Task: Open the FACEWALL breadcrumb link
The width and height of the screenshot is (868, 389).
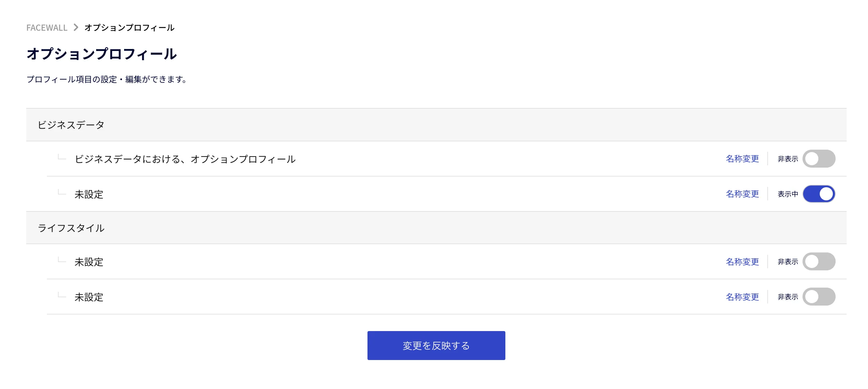Action: 47,28
